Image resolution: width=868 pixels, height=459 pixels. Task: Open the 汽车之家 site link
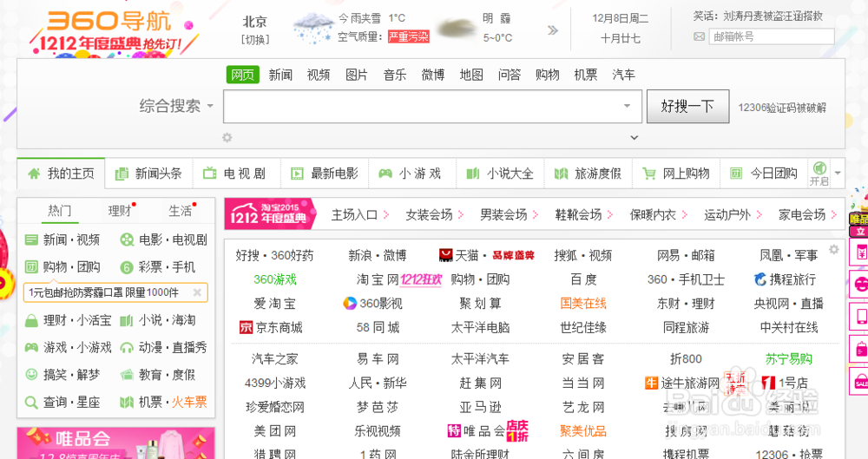[x=275, y=359]
